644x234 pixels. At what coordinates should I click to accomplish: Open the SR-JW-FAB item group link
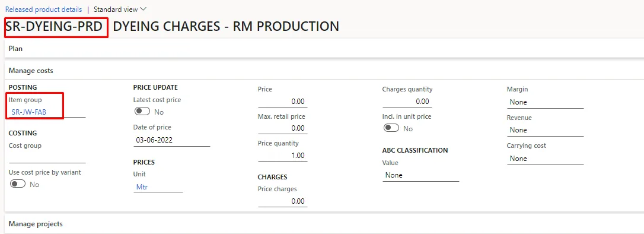pos(28,112)
